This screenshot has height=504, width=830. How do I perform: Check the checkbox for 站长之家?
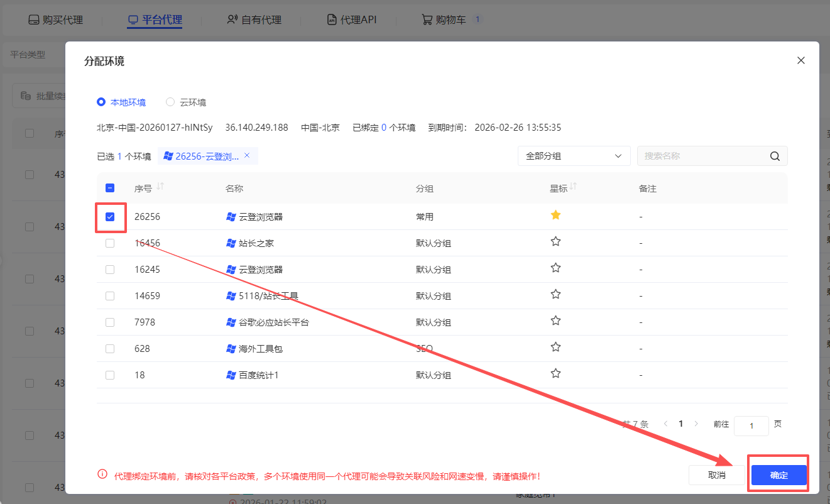111,243
